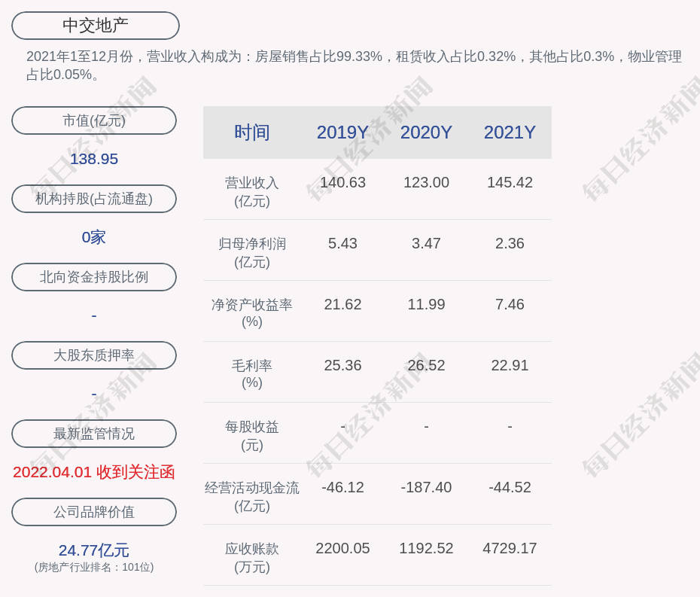
Task: Click the 大股东质押率 pill button
Action: [x=94, y=355]
